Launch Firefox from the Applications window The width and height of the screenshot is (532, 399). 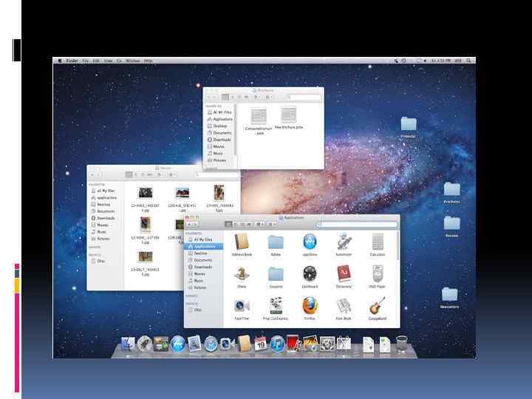pos(310,306)
